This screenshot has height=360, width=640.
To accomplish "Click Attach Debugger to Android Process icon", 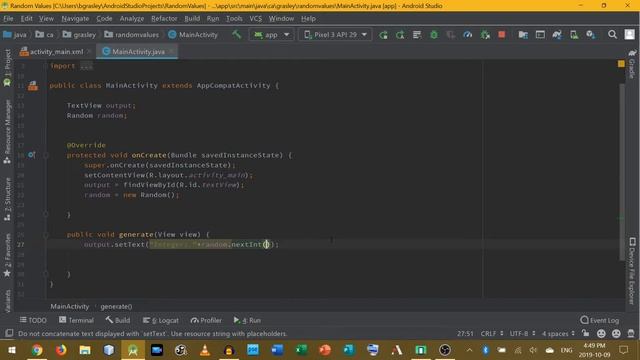I will click(x=485, y=35).
